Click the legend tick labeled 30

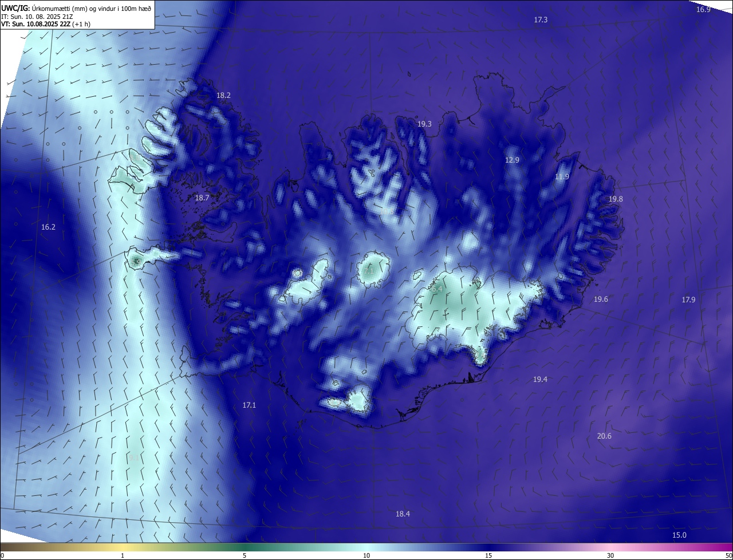click(610, 555)
